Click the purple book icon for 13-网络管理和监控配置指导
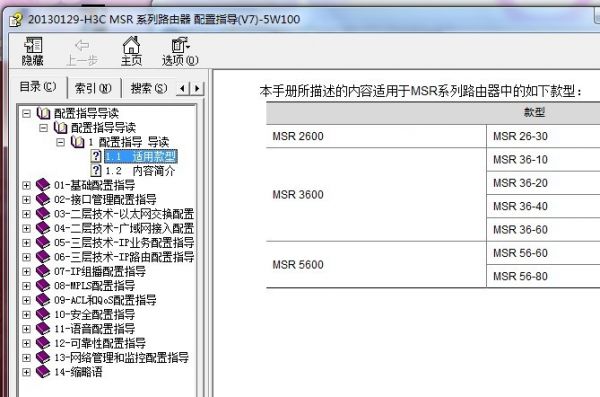 click(43, 357)
